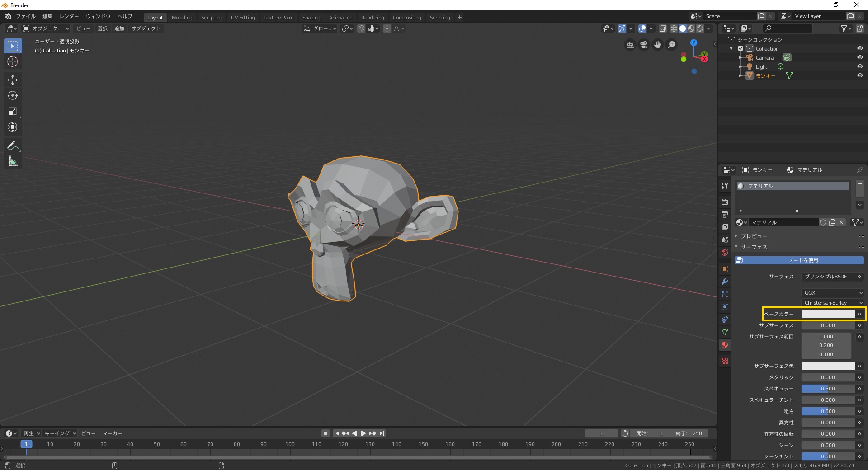Open the transform orientation dropdown
The image size is (868, 470).
click(320, 28)
